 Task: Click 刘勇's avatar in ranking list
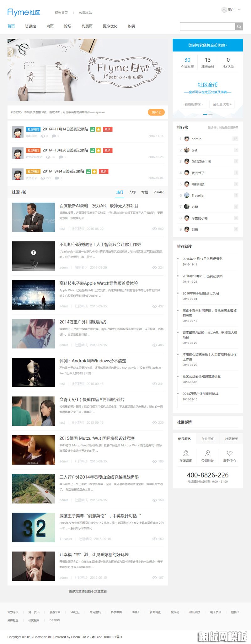click(x=187, y=229)
